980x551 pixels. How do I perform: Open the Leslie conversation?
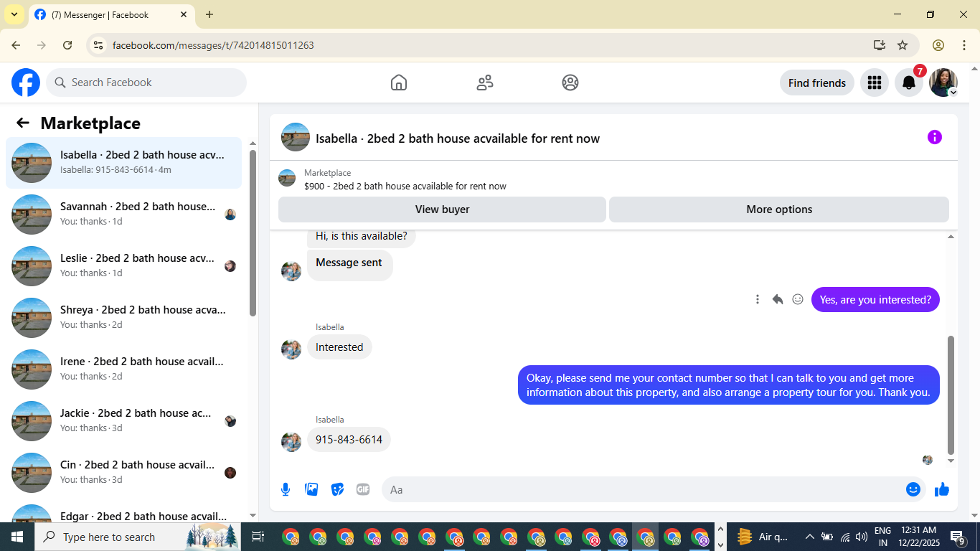124,266
